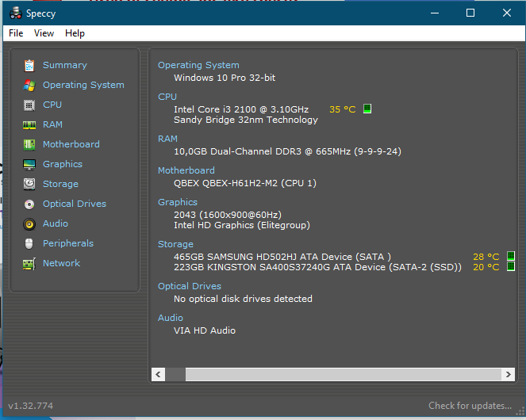Open Storage section from sidebar
526x420 pixels.
click(60, 184)
